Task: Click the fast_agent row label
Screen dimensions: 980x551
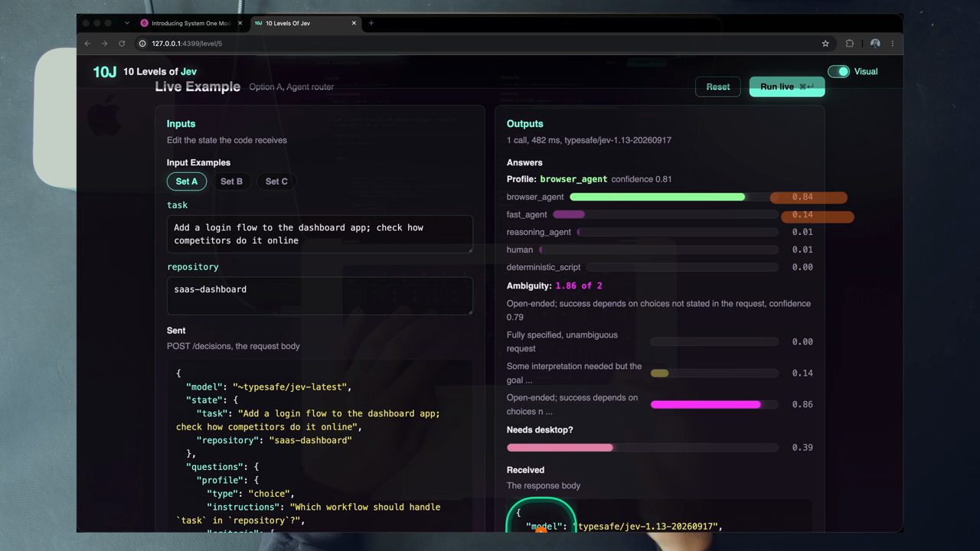Action: (527, 215)
